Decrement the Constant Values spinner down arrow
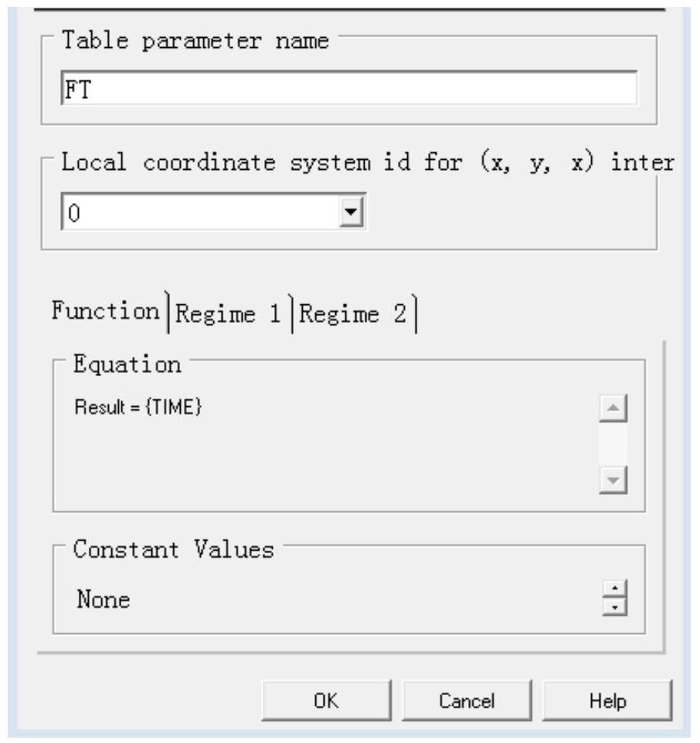 tap(615, 606)
